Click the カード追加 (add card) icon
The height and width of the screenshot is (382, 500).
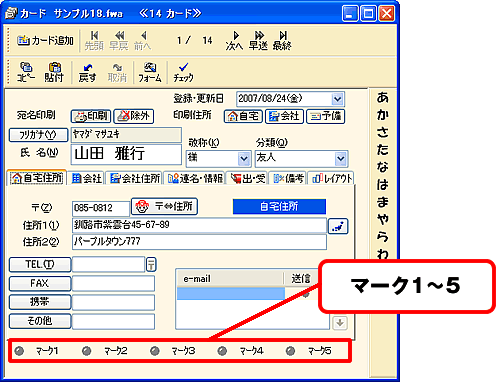click(23, 41)
